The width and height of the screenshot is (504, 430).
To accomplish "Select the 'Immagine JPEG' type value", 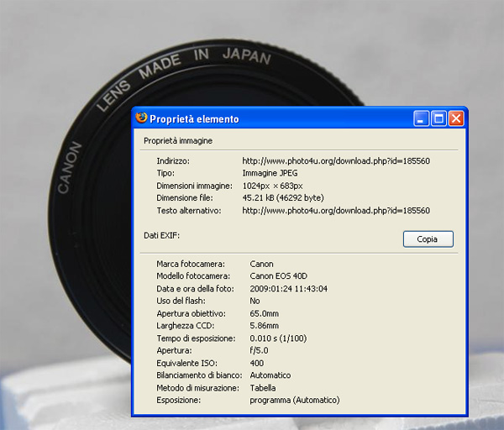I will (x=270, y=173).
